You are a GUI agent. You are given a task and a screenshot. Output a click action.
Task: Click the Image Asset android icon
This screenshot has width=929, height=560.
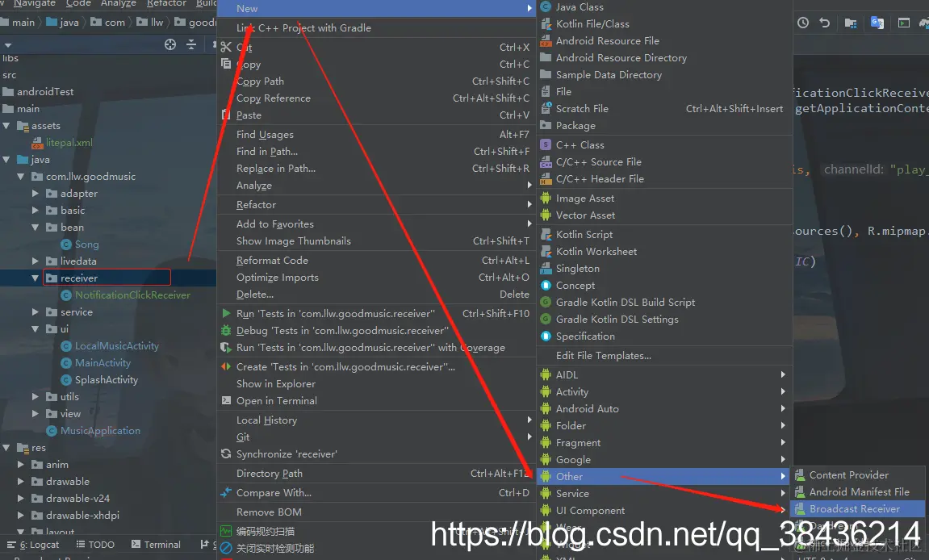546,199
